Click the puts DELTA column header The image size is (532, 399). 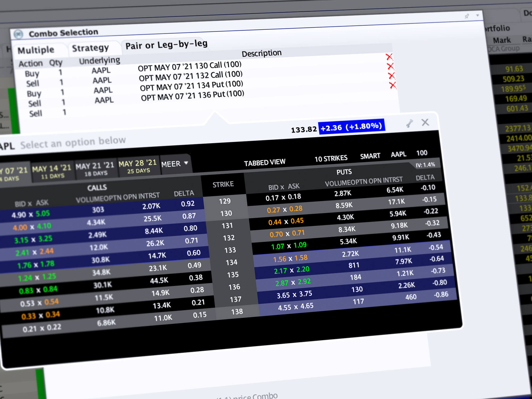point(425,177)
